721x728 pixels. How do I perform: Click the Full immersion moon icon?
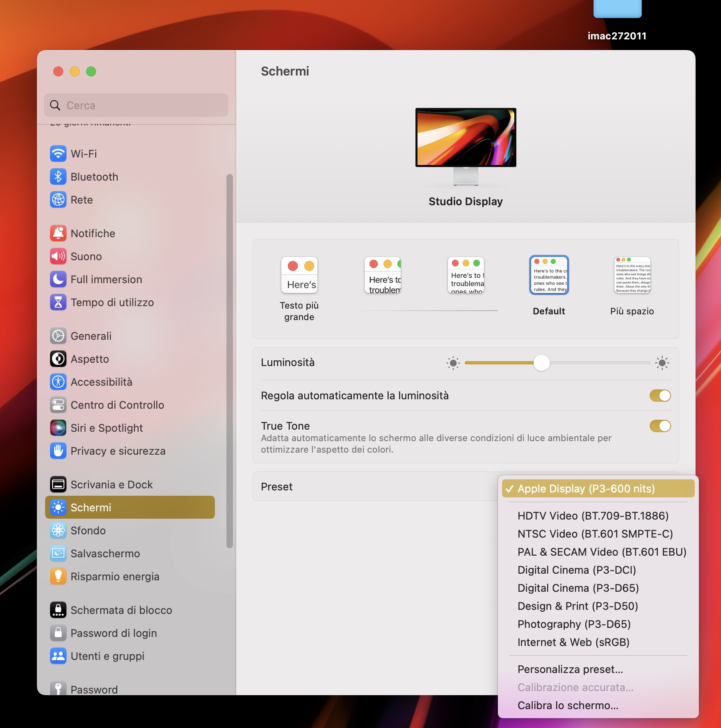(58, 279)
